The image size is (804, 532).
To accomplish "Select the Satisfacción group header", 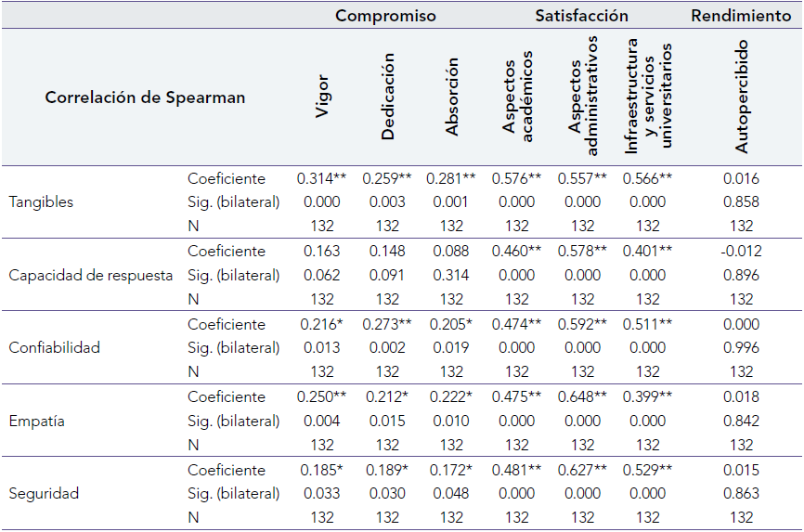I will coord(581,16).
